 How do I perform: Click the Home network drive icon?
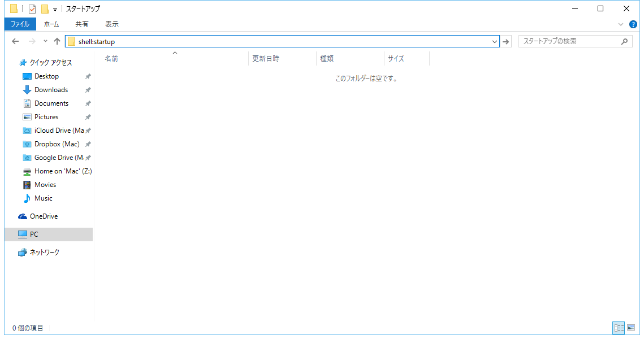[x=27, y=172]
